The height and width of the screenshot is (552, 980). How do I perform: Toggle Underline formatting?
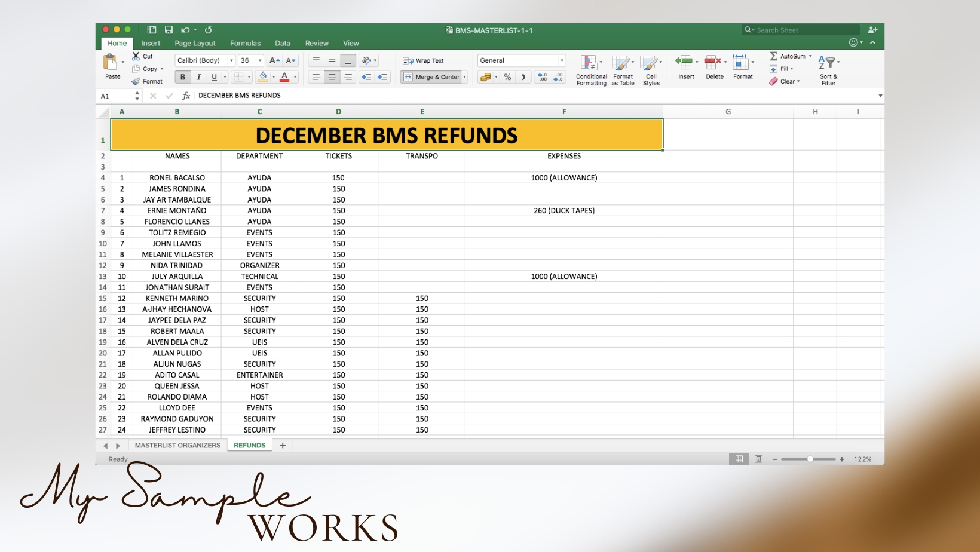214,77
